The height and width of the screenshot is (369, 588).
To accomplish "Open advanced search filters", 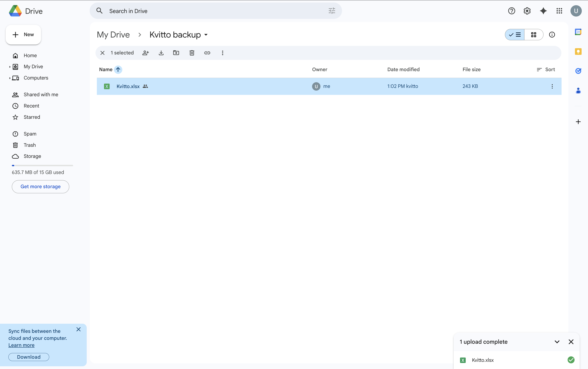I will pyautogui.click(x=332, y=11).
